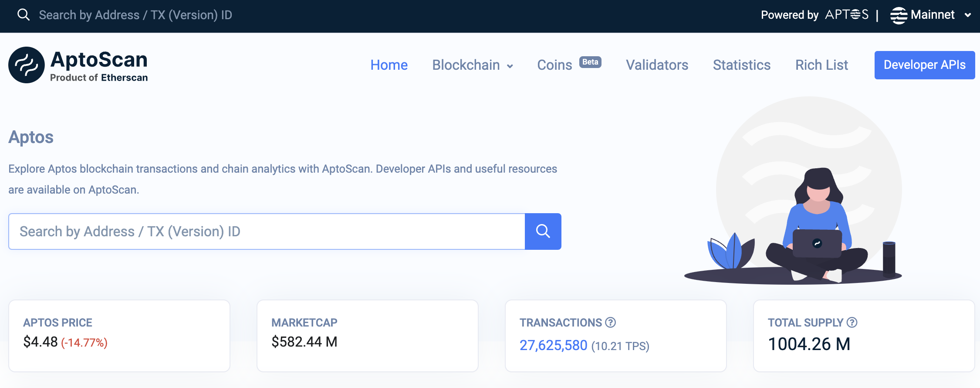Click the magnifier icon in top bar
Screen dimensions: 980x388
tap(24, 15)
